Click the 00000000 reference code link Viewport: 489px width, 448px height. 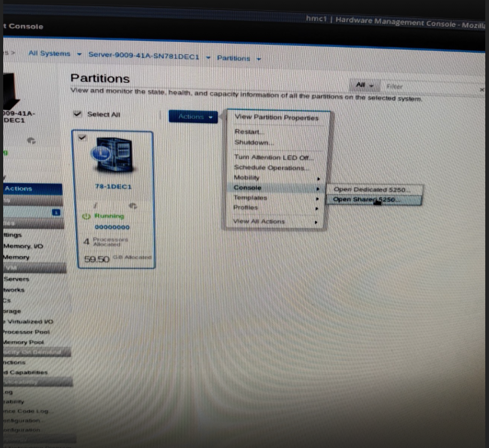pyautogui.click(x=112, y=227)
